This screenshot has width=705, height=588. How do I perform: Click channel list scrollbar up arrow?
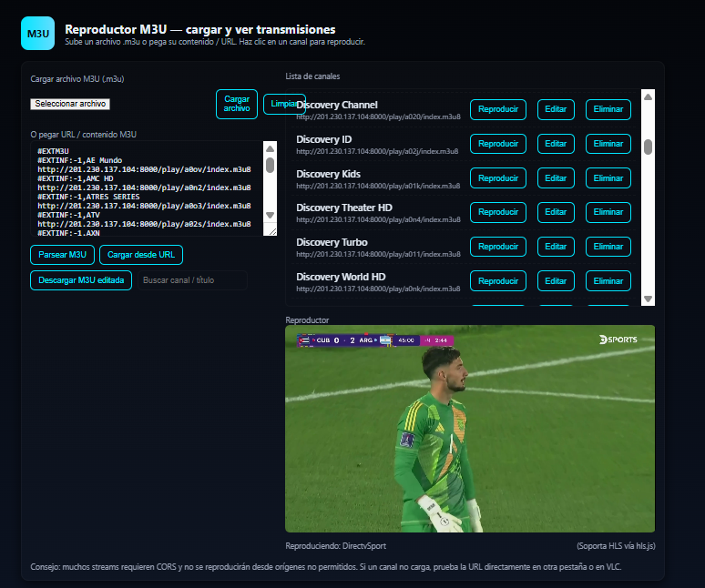[648, 96]
